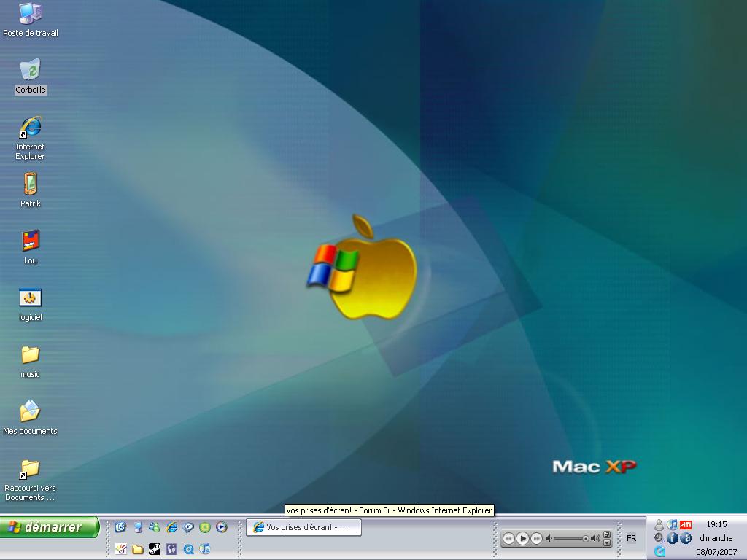Viewport: 747px width, 560px height.
Task: Open the Poste de travail desktop icon
Action: (31, 20)
